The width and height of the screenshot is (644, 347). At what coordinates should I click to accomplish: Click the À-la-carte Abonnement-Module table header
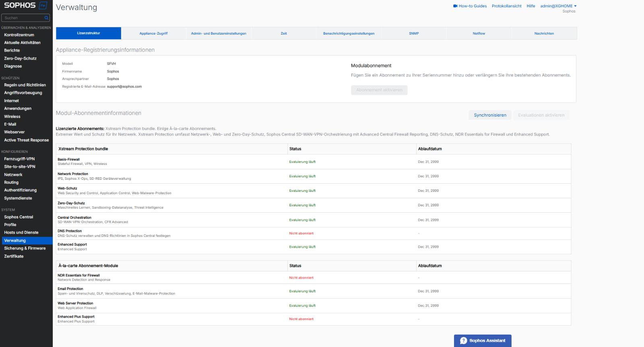coord(88,266)
